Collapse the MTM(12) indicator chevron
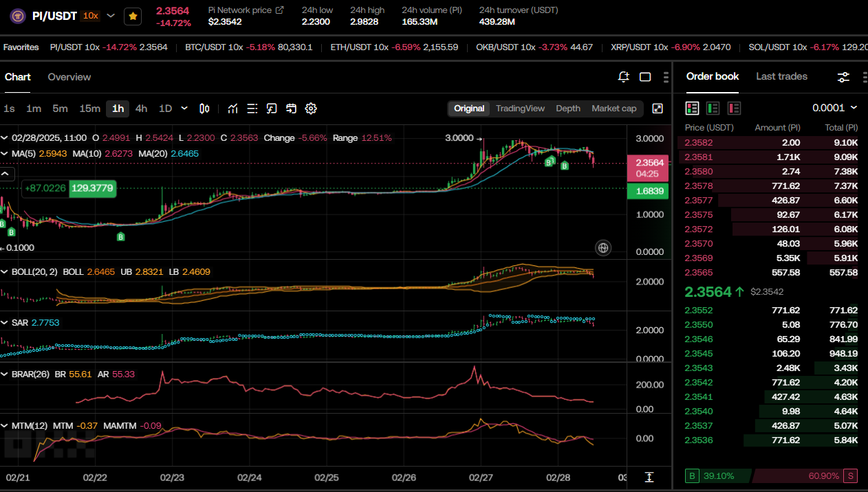868x492 pixels. [5, 426]
